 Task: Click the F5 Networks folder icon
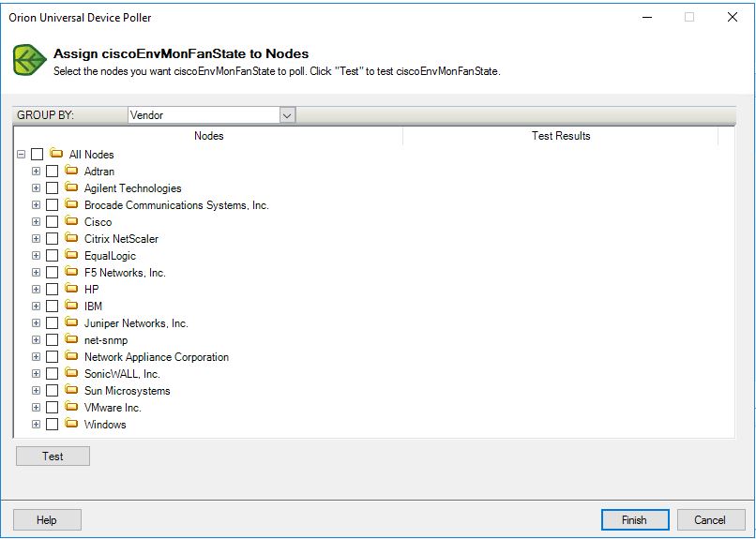tap(71, 272)
